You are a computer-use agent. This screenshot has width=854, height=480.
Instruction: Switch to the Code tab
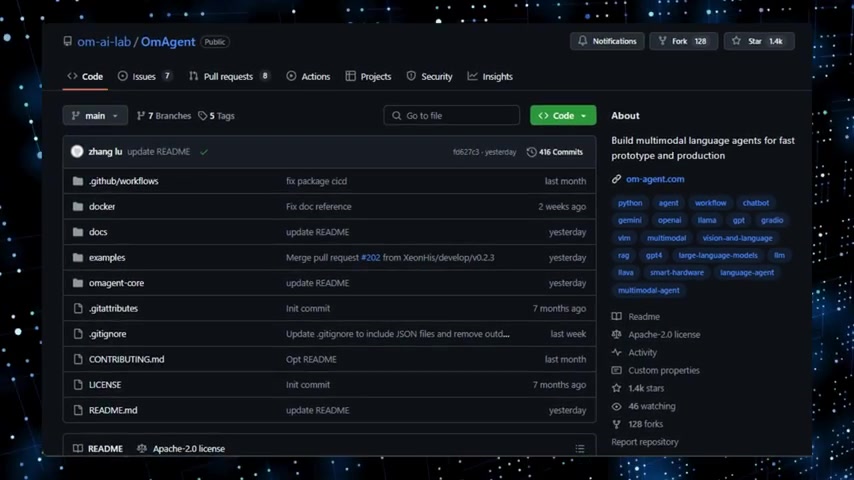(85, 76)
